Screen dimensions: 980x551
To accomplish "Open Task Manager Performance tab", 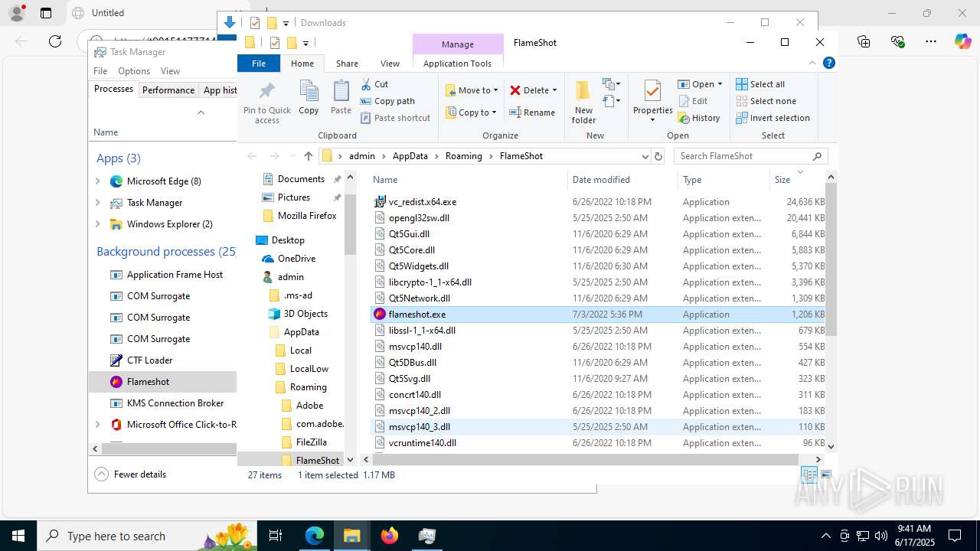I will [168, 90].
